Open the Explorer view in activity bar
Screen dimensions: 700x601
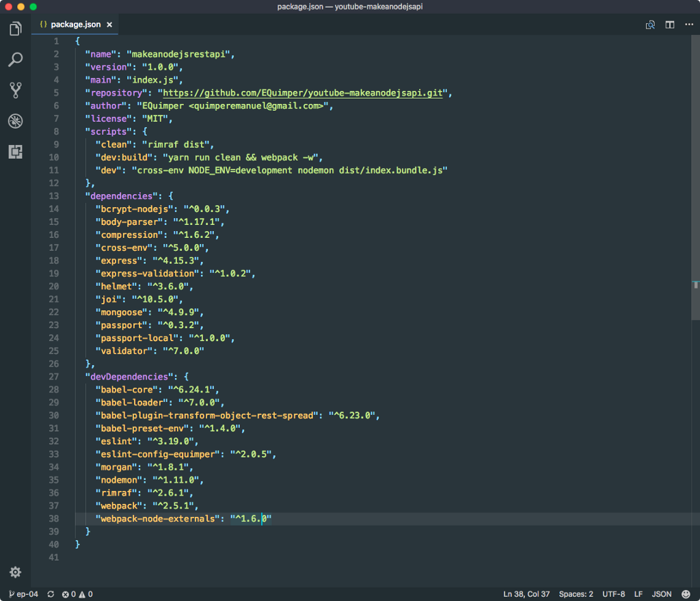(x=15, y=29)
